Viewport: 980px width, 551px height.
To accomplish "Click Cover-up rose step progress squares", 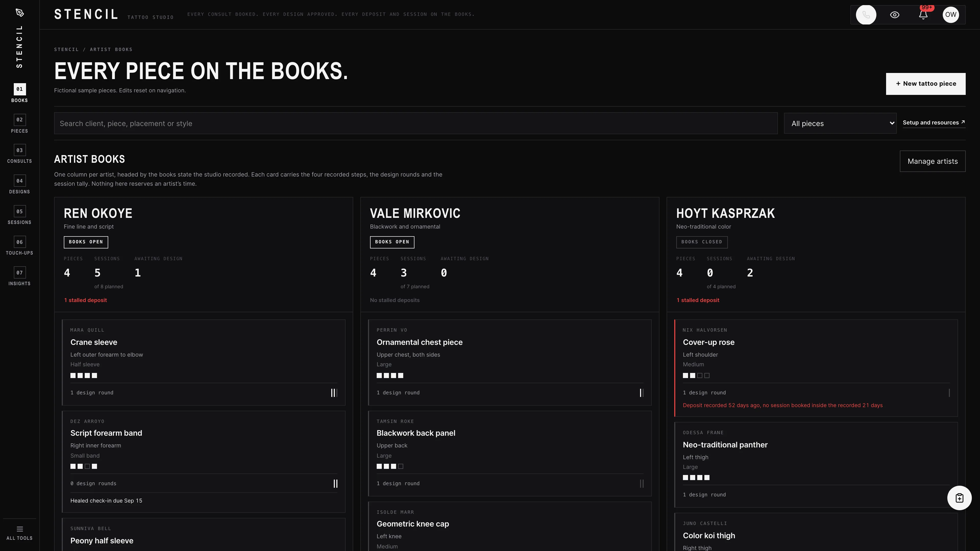I will click(x=696, y=375).
